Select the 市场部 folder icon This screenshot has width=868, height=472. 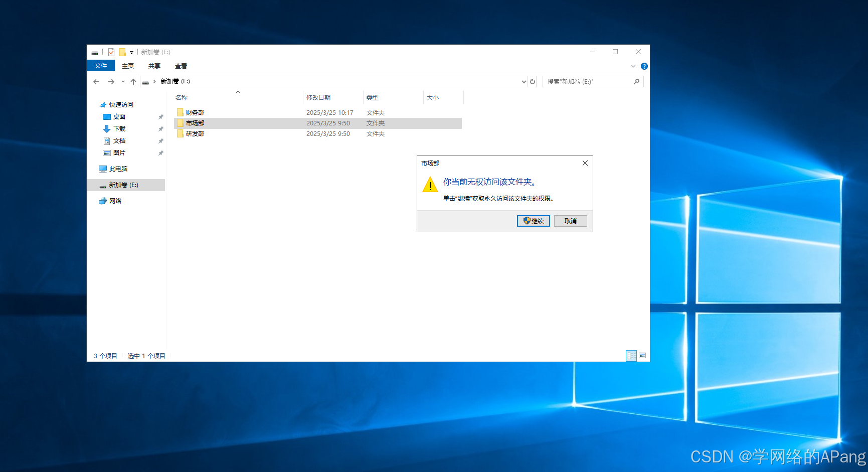click(180, 123)
